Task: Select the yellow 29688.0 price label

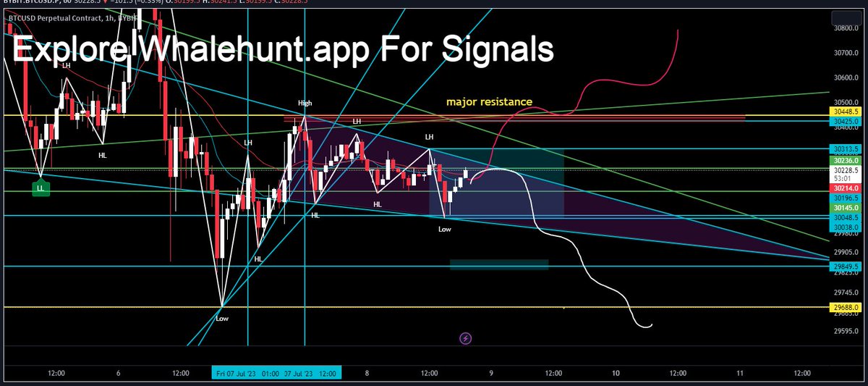Action: click(846, 307)
